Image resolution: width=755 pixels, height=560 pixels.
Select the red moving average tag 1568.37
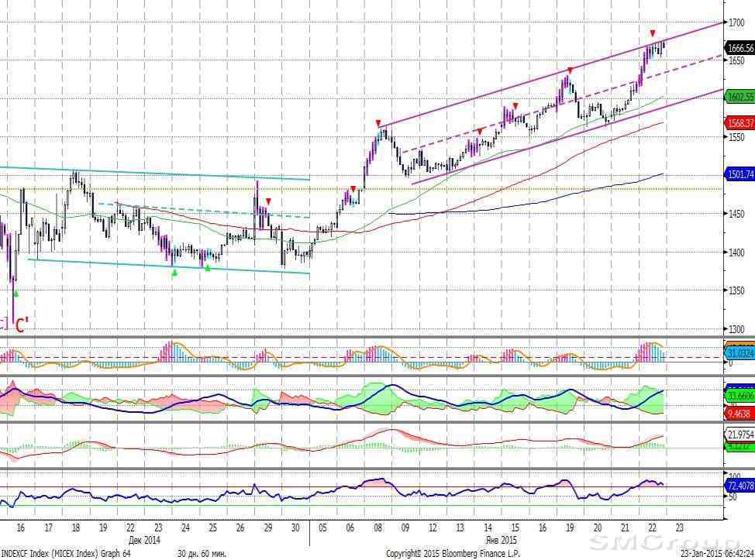[740, 123]
